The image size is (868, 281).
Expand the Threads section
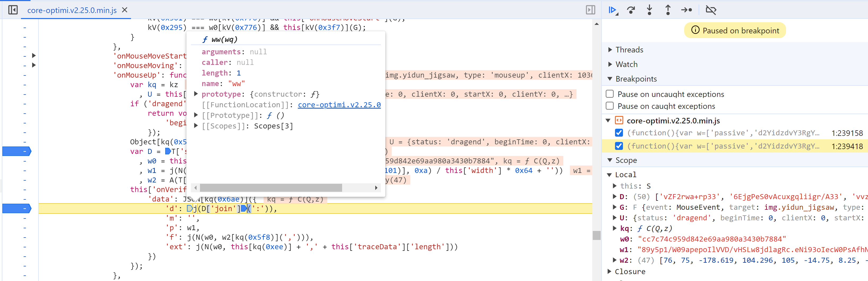(610, 50)
